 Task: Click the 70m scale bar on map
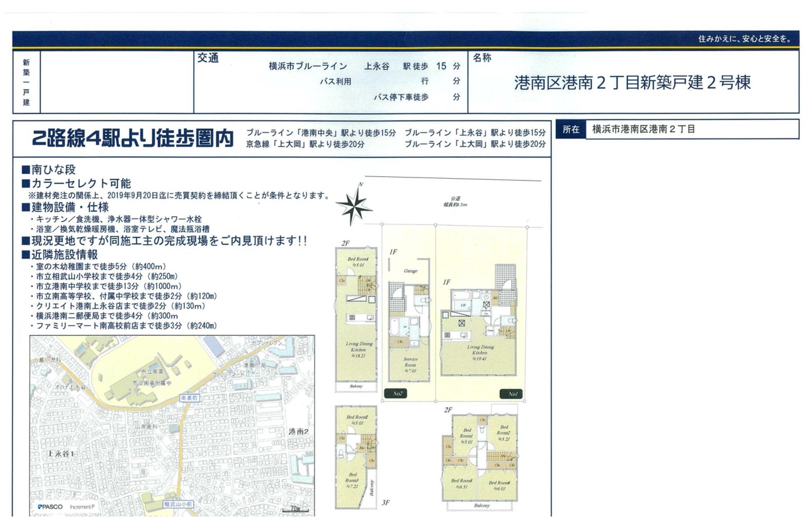point(295,509)
